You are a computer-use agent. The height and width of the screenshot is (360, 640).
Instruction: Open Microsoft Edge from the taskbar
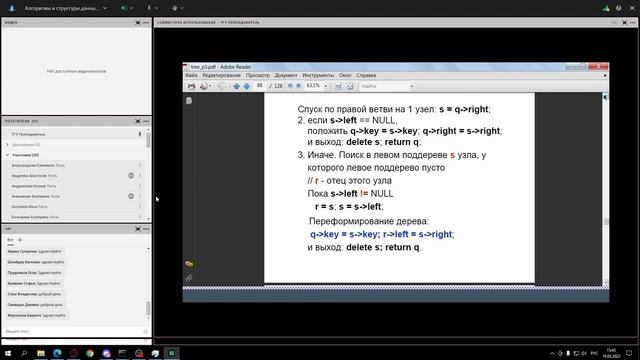pos(57,353)
